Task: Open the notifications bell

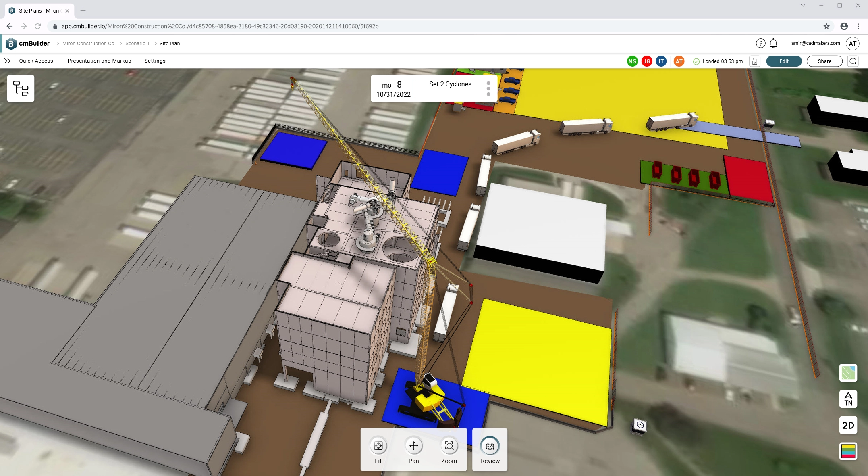Action: point(773,43)
